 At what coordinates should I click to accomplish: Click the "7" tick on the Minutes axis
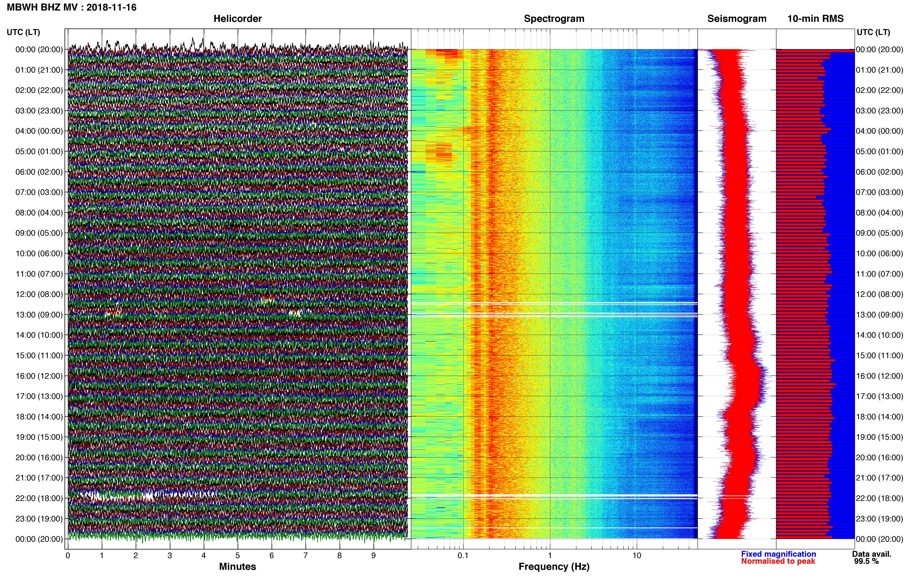[x=306, y=555]
